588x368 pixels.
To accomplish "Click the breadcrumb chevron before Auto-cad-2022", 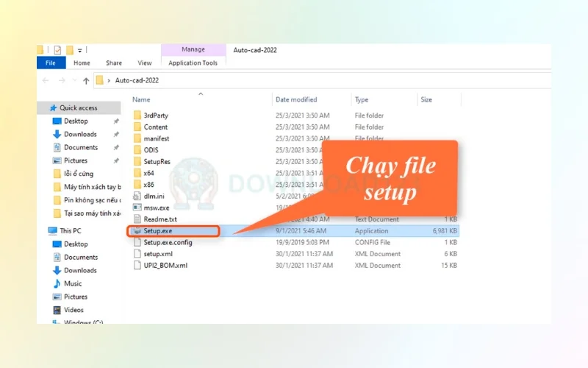I will (109, 80).
